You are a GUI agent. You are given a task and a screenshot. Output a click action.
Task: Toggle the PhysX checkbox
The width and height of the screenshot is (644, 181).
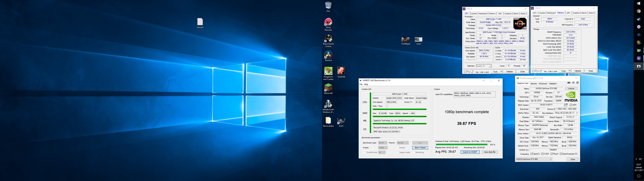(552, 154)
